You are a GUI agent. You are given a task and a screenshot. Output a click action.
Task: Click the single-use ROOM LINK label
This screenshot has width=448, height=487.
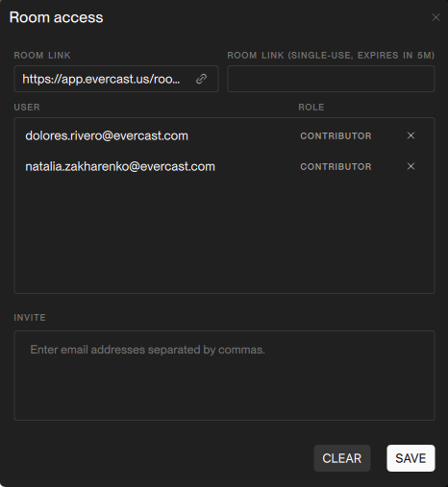pyautogui.click(x=331, y=56)
